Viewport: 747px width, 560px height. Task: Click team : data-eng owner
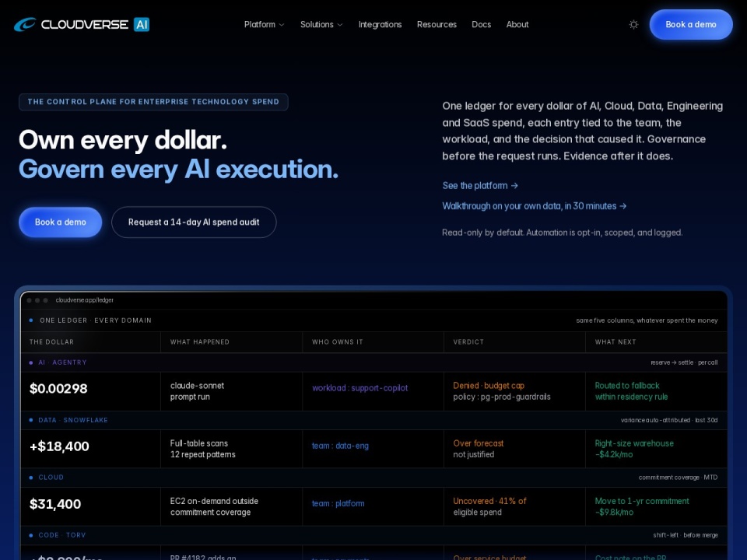pyautogui.click(x=340, y=446)
